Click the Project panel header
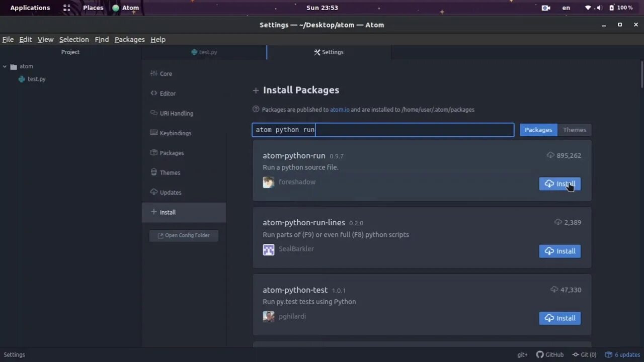The image size is (644, 362). coord(70,52)
